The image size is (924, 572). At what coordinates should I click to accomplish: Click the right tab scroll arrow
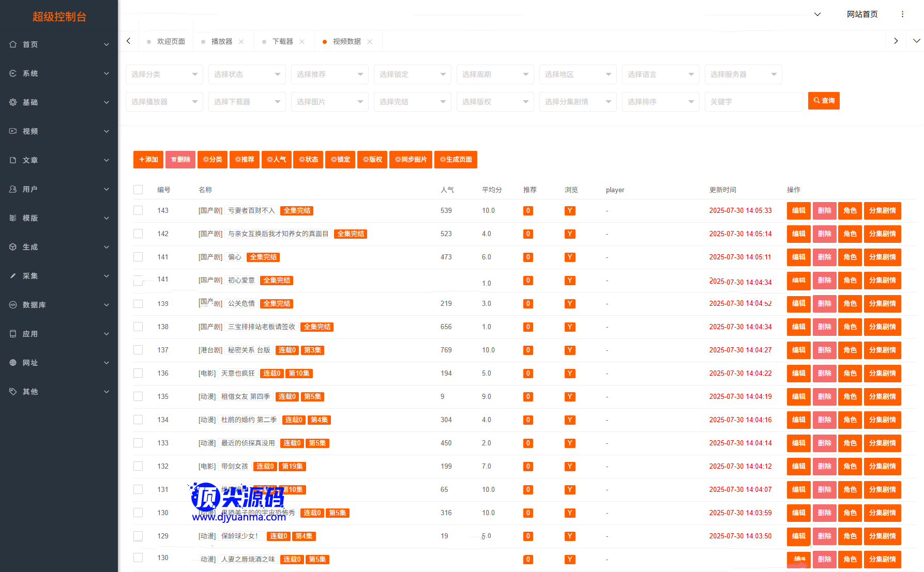896,41
